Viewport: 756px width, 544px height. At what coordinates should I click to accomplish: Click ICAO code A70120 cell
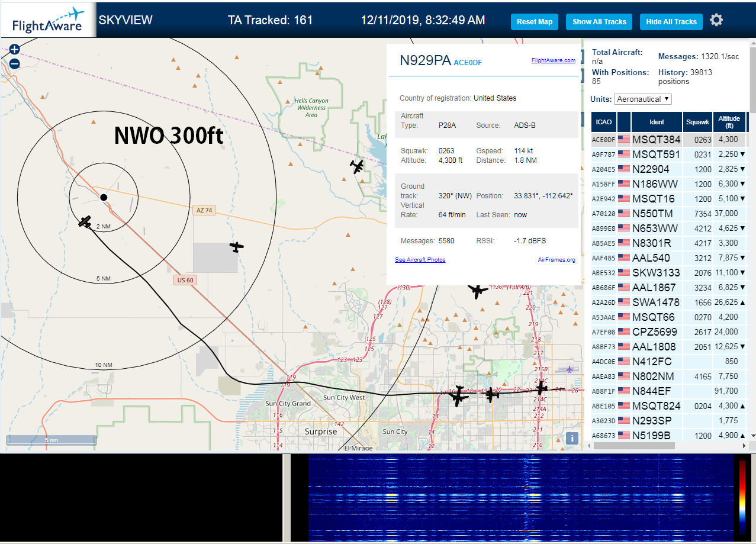click(x=604, y=214)
